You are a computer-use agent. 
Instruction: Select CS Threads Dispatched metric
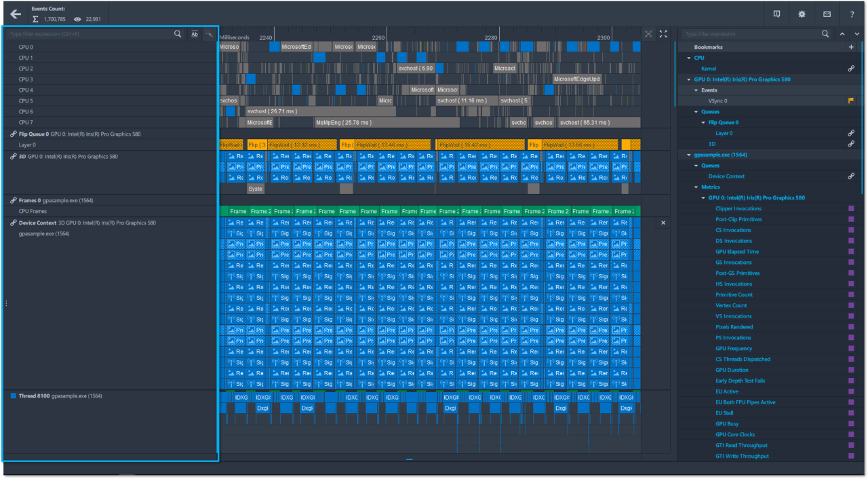[743, 359]
